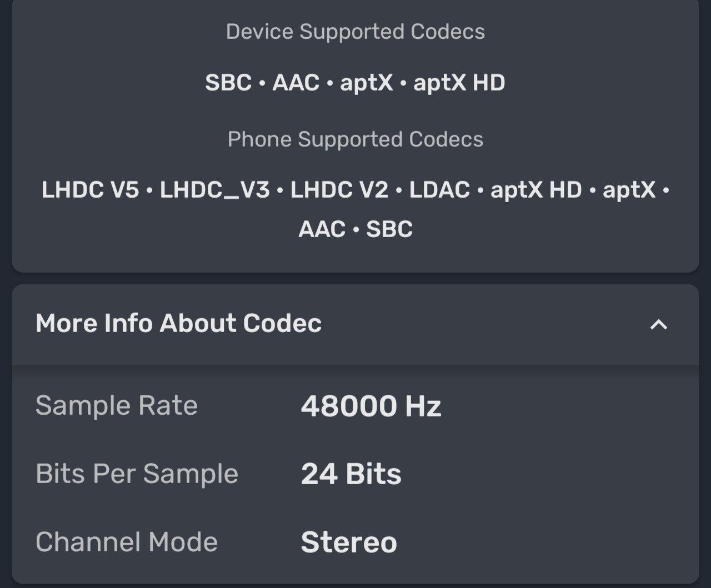Click aptX HD in device codecs
This screenshot has height=588, width=711.
pyautogui.click(x=459, y=83)
